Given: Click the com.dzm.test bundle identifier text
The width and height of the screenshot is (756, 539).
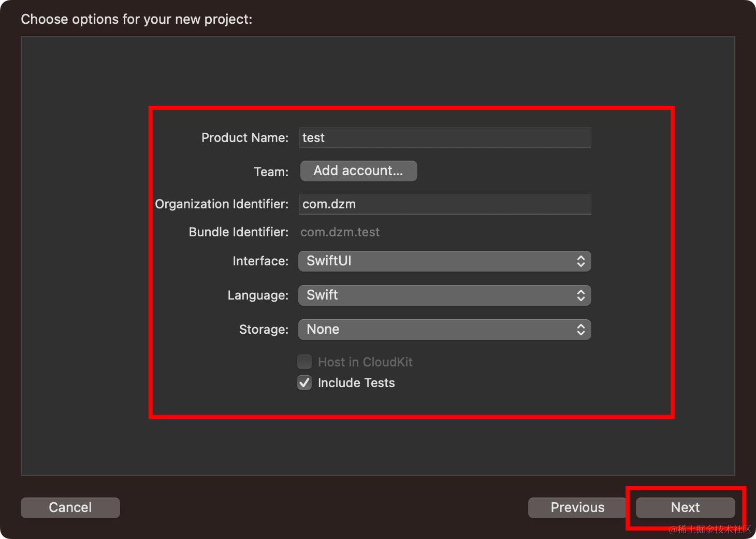Looking at the screenshot, I should click(x=340, y=232).
